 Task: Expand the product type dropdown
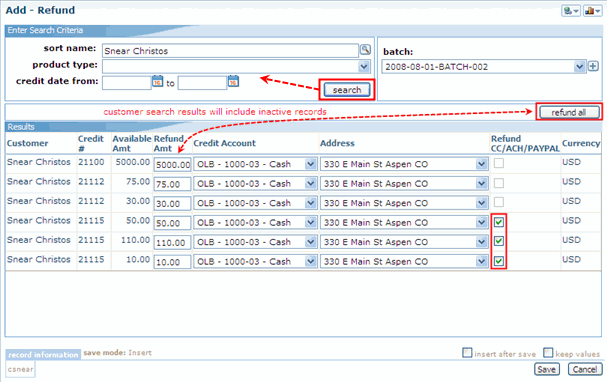pos(364,67)
